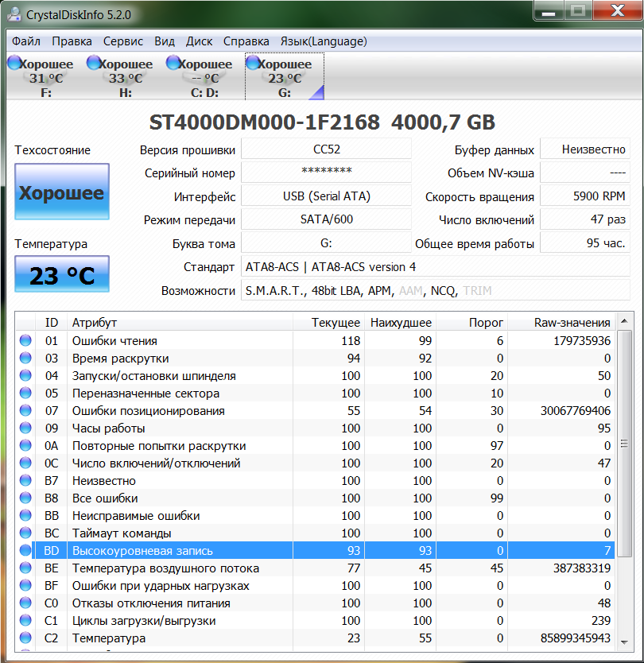
Task: Open the Правка menu
Action: 72,41
